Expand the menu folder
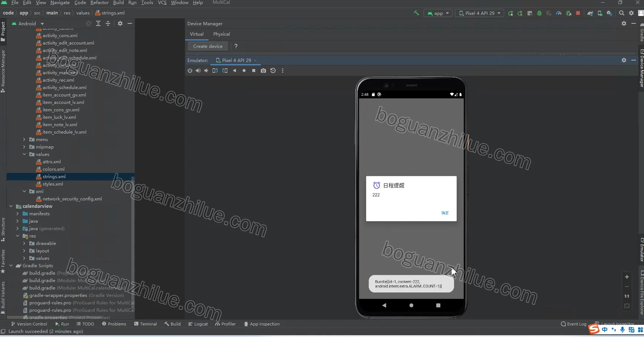Image resolution: width=644 pixels, height=337 pixels. coord(24,140)
